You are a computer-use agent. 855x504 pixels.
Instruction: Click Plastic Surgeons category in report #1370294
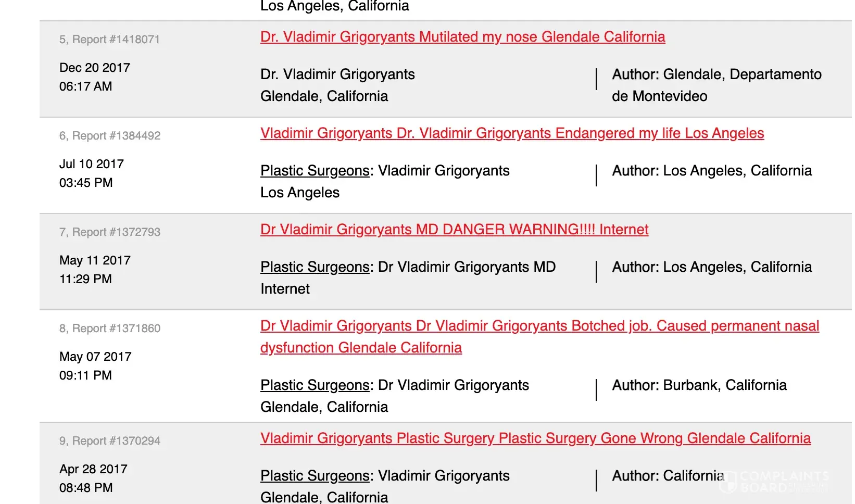click(x=315, y=476)
